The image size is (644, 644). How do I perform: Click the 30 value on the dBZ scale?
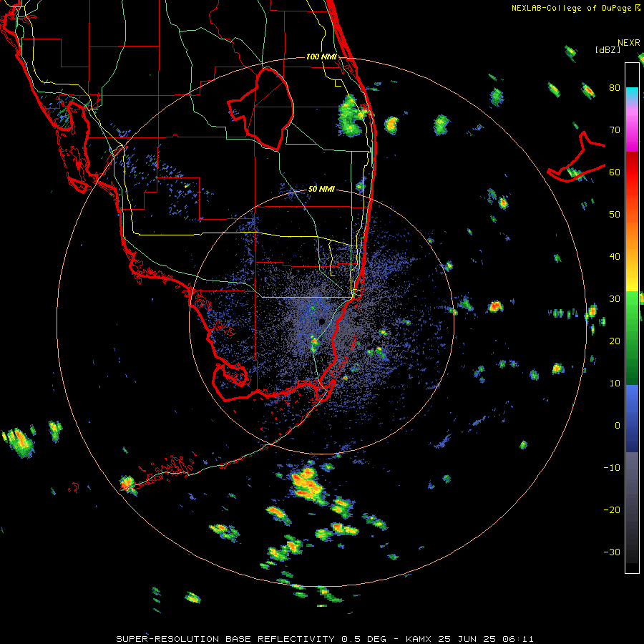(x=615, y=299)
